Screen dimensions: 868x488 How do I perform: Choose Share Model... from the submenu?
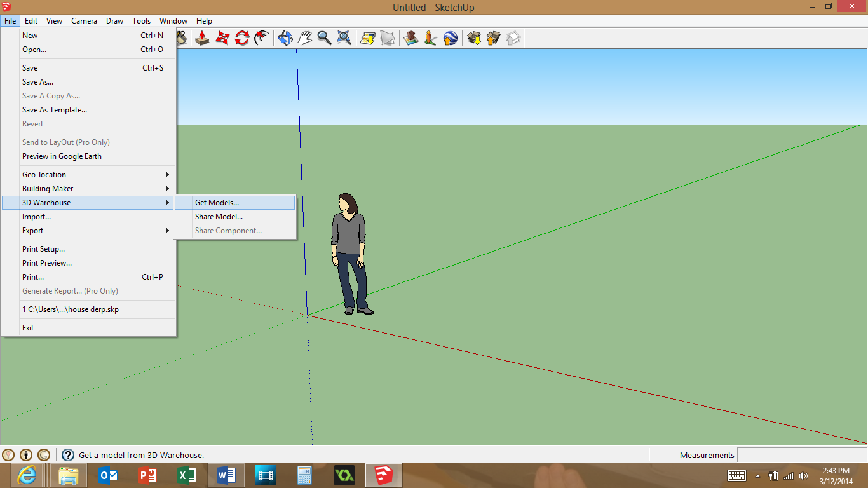click(x=234, y=217)
